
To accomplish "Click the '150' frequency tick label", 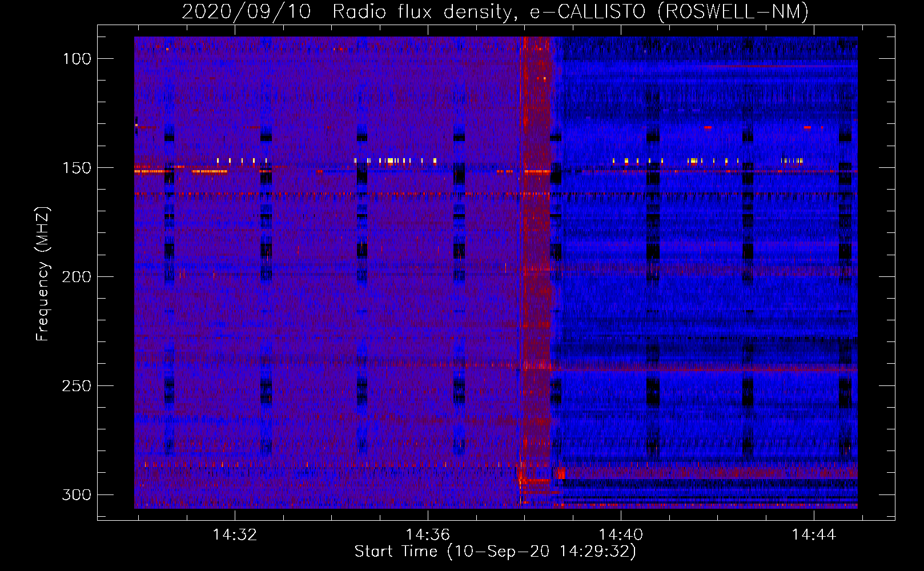I will tap(77, 168).
